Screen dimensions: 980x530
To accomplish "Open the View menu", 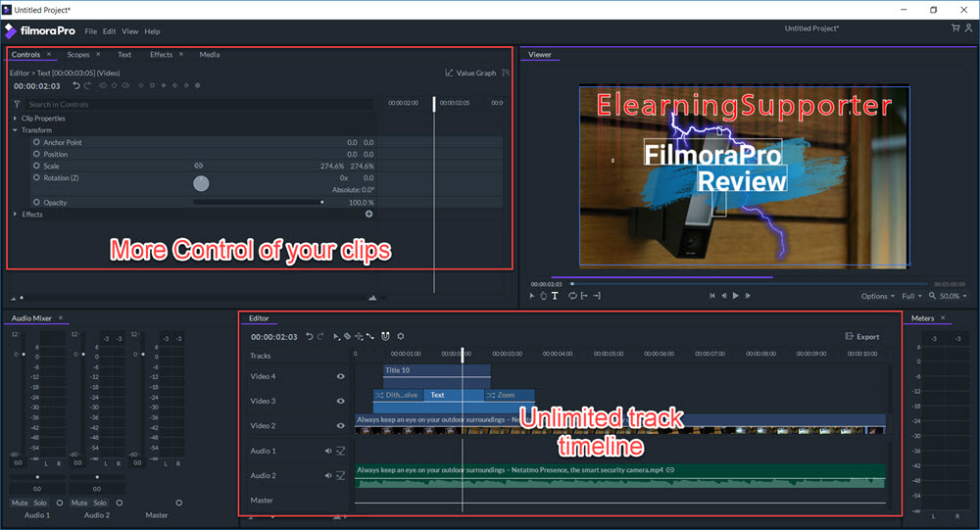I will (x=130, y=31).
